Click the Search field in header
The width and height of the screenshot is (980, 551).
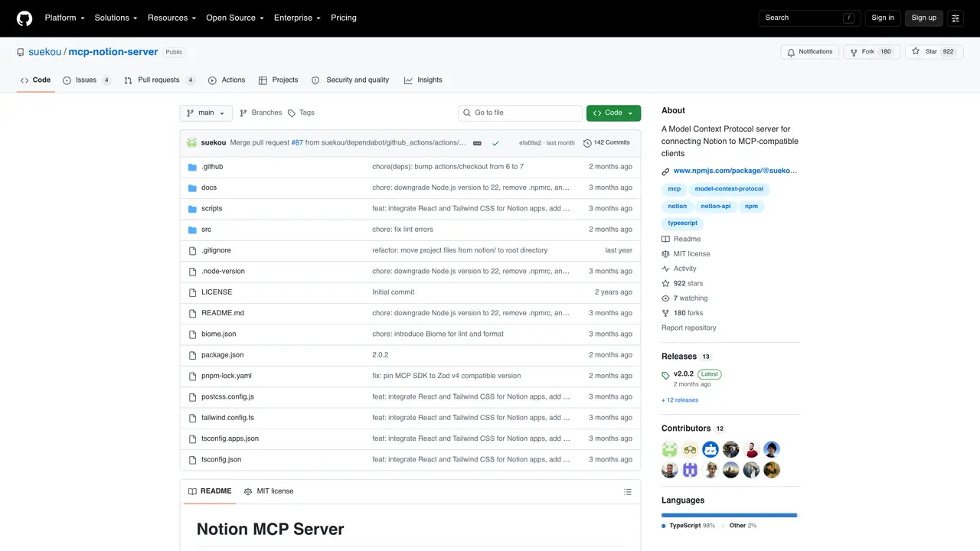[810, 18]
